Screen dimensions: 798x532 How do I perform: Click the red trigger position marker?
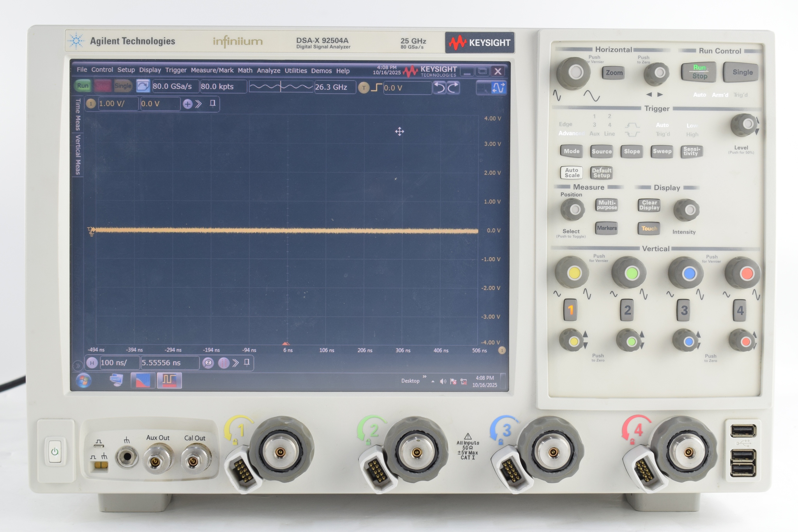coord(286,343)
